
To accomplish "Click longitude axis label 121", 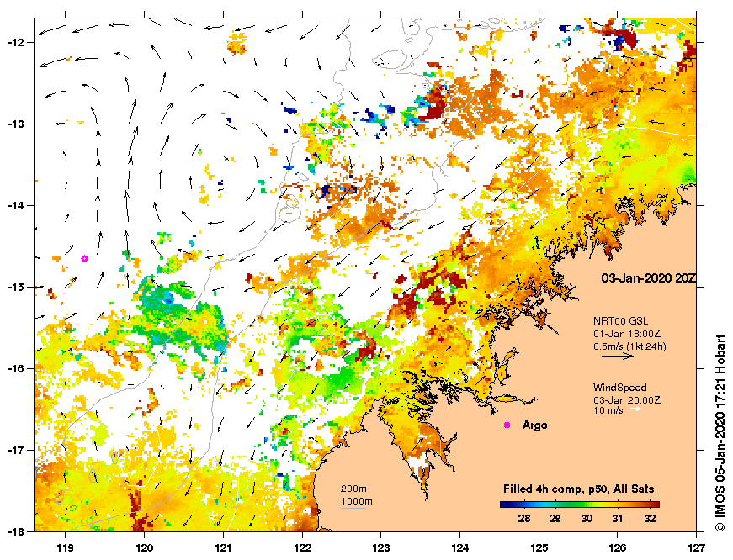I will (x=223, y=547).
